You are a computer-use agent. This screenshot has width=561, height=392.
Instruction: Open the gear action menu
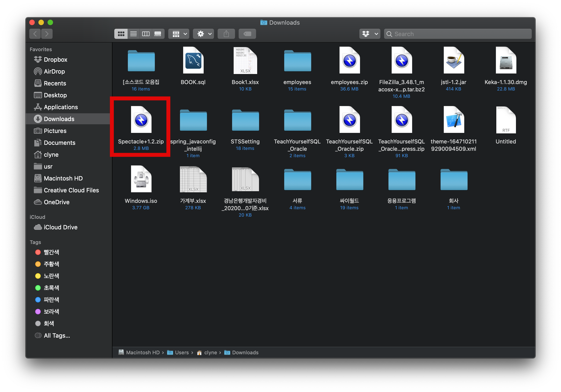click(x=204, y=34)
